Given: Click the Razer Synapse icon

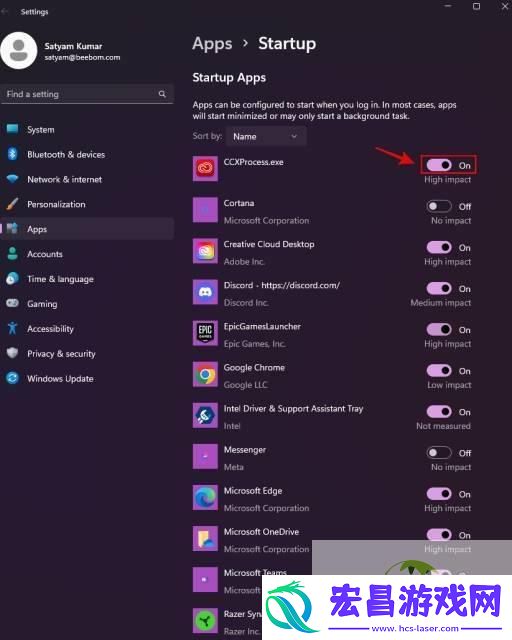Looking at the screenshot, I should click(x=205, y=621).
